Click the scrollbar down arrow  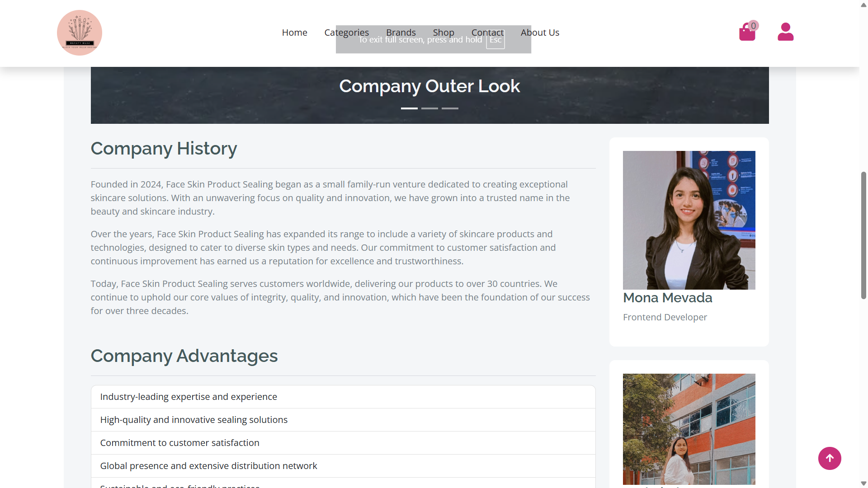[863, 483]
